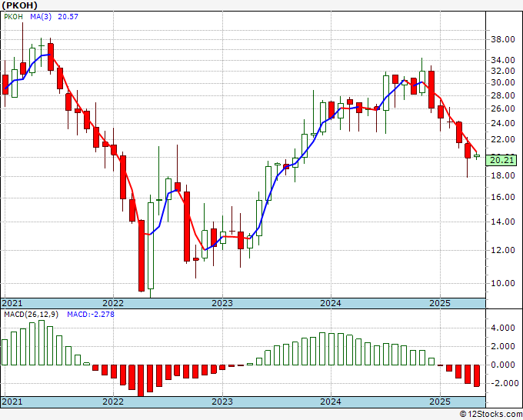This screenshot has width=523, height=420.
Task: Click the 26.00 price axis label
Action: point(503,108)
